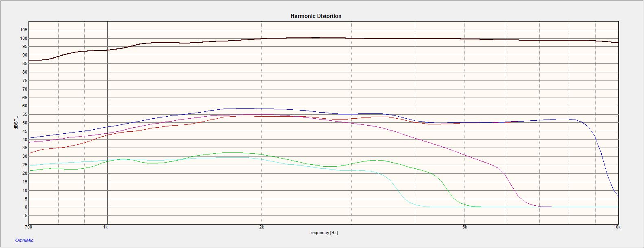Click the Harmonic Distortion chart title
The width and height of the screenshot is (644, 248).
click(x=316, y=16)
